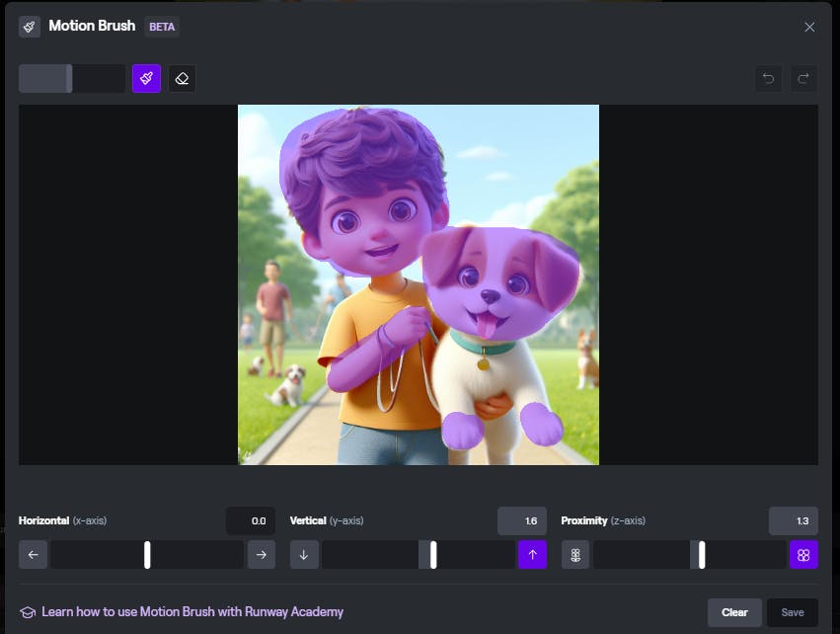Close the Motion Brush dialog

(x=809, y=27)
